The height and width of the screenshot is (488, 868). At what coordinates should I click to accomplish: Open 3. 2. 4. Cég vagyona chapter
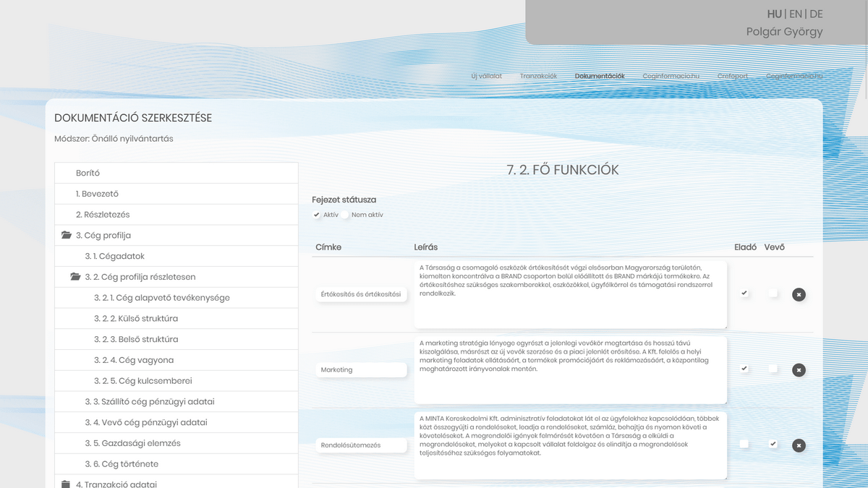coord(134,360)
